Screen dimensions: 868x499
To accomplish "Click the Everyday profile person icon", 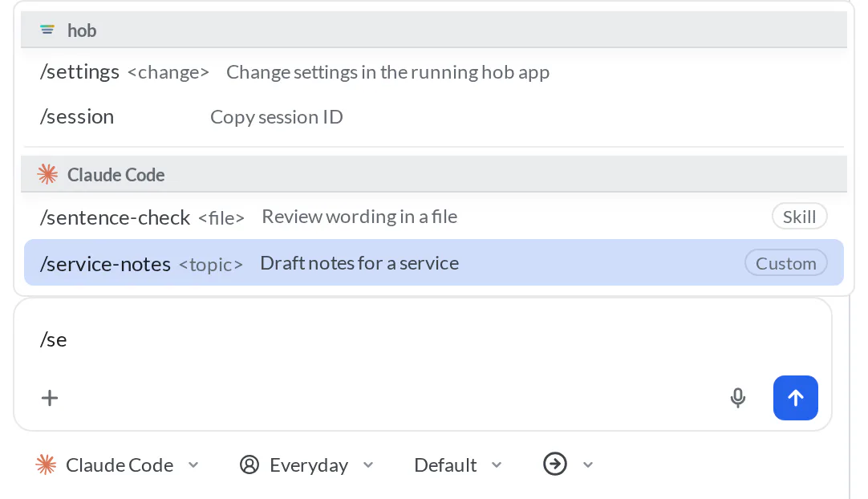I will point(249,465).
